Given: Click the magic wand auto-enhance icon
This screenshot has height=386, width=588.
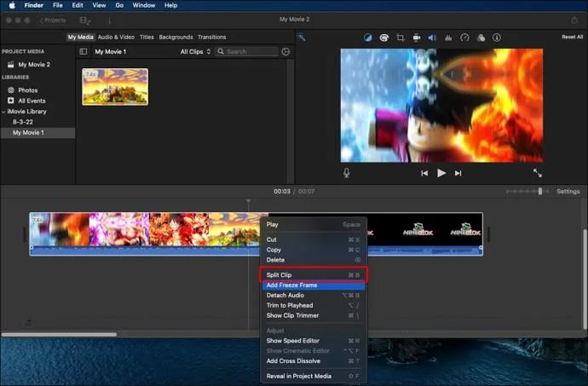Looking at the screenshot, I should point(302,37).
